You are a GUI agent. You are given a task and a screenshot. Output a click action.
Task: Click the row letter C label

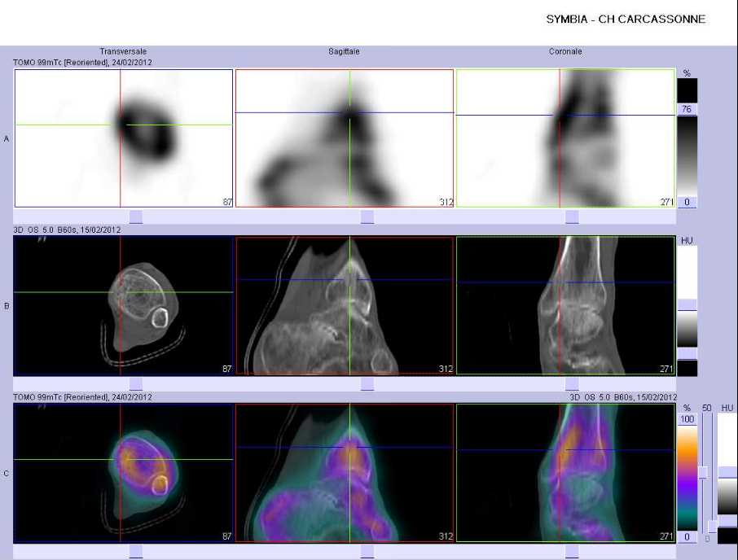coord(7,473)
